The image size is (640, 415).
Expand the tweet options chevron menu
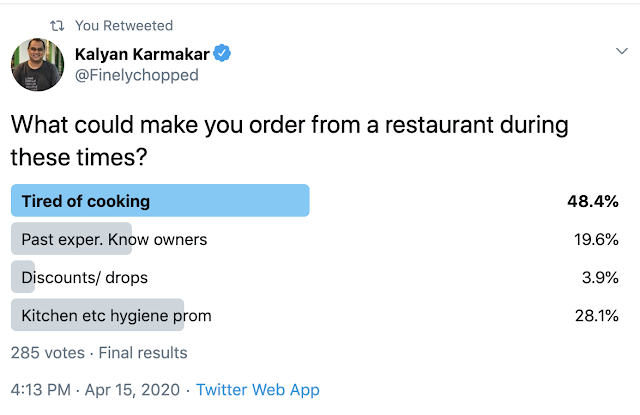pos(620,51)
